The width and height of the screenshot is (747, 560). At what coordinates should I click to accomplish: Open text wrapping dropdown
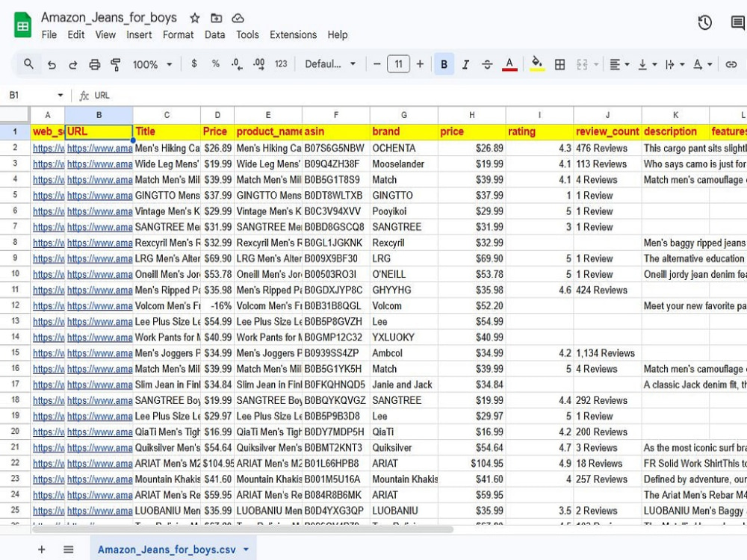[x=675, y=64]
